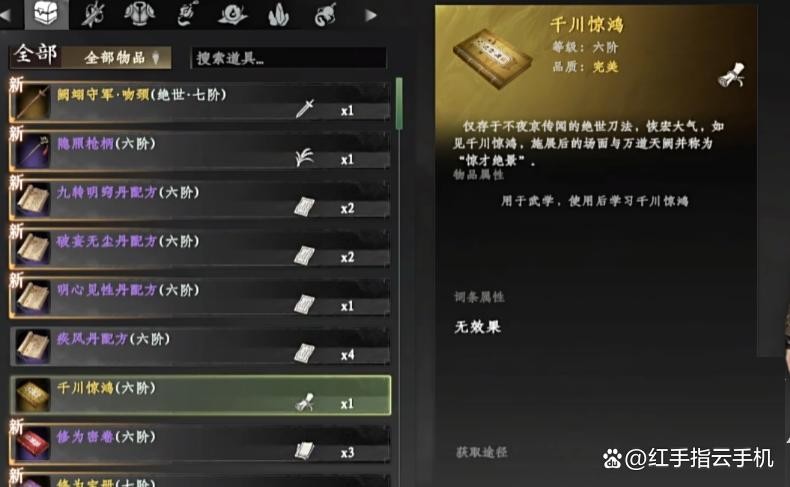
Task: Select the 七阶 绝世 weapon item row
Action: (200, 102)
